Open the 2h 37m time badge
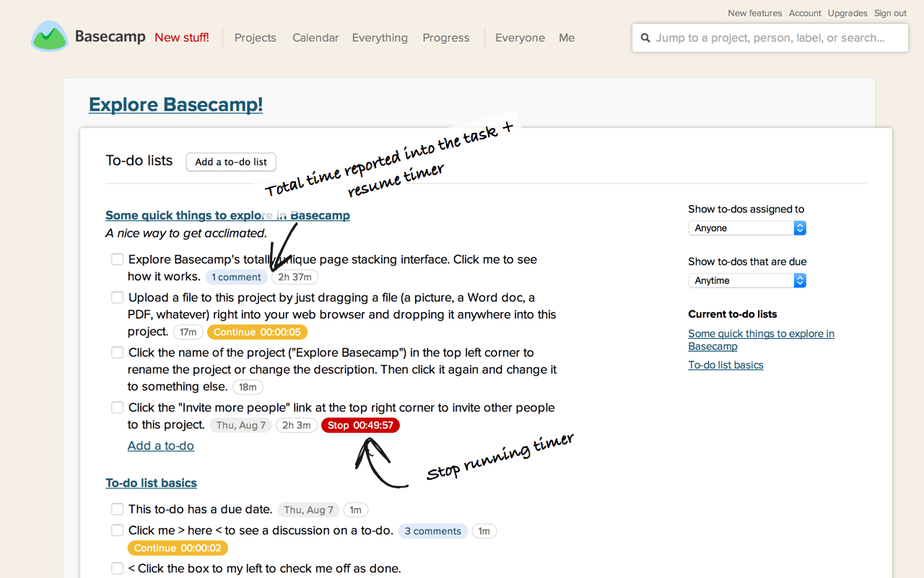The width and height of the screenshot is (924, 578). tap(295, 277)
